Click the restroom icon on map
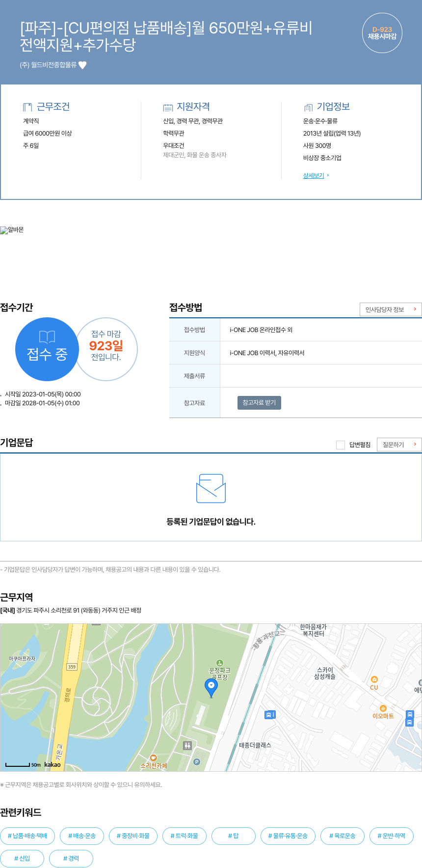 click(x=187, y=746)
